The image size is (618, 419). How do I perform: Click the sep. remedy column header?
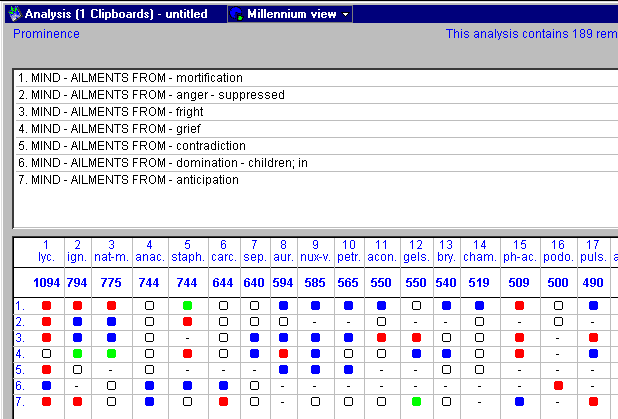tap(255, 251)
